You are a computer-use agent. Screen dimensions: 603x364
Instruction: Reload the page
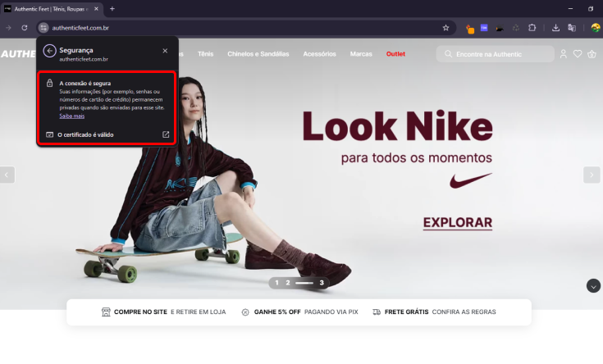pos(25,28)
